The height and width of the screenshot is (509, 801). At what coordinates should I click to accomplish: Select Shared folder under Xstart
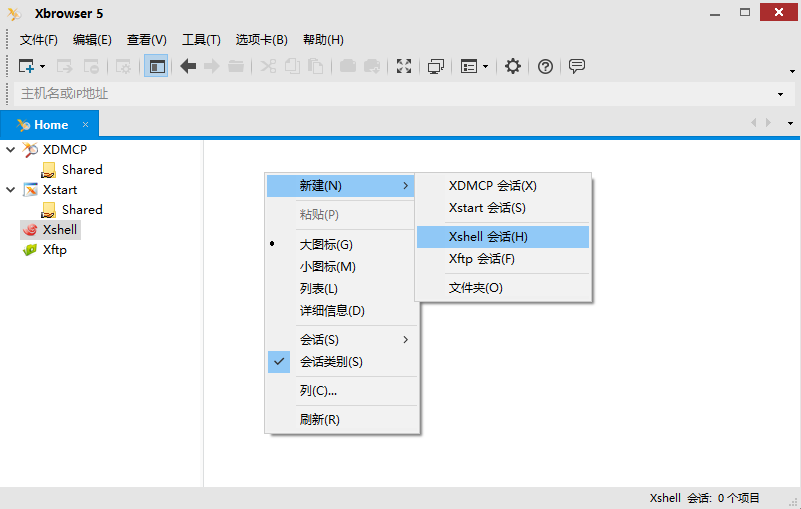pyautogui.click(x=82, y=210)
